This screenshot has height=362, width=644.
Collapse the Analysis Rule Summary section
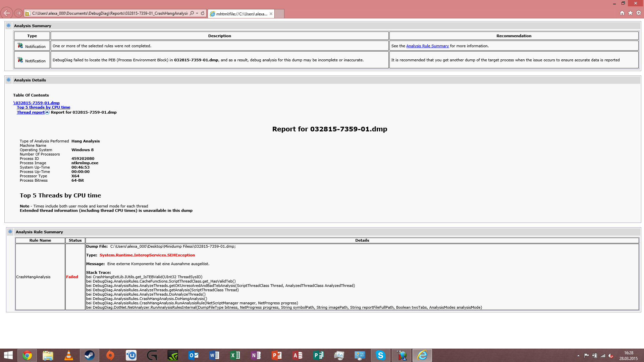pos(10,232)
